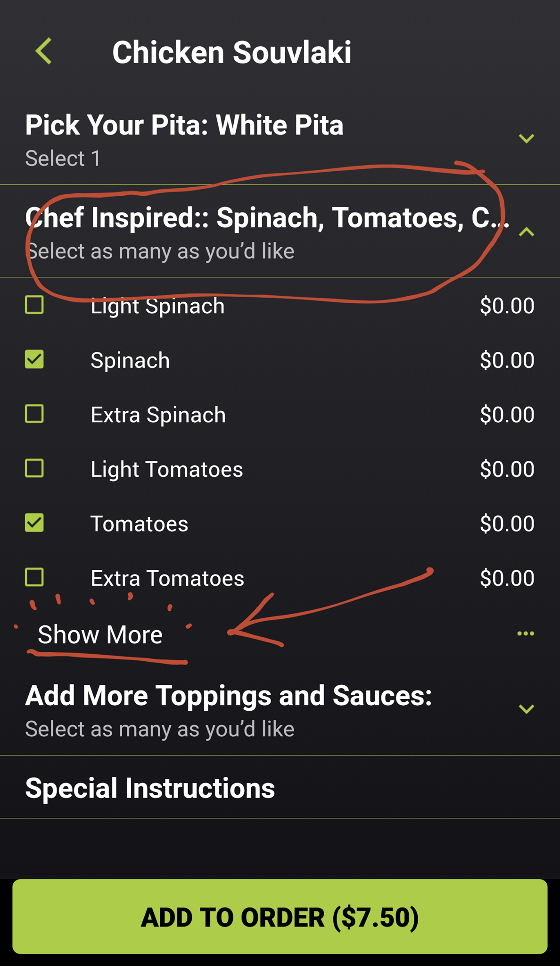Tap the green back arrow icon
This screenshot has height=966, width=560.
click(44, 51)
